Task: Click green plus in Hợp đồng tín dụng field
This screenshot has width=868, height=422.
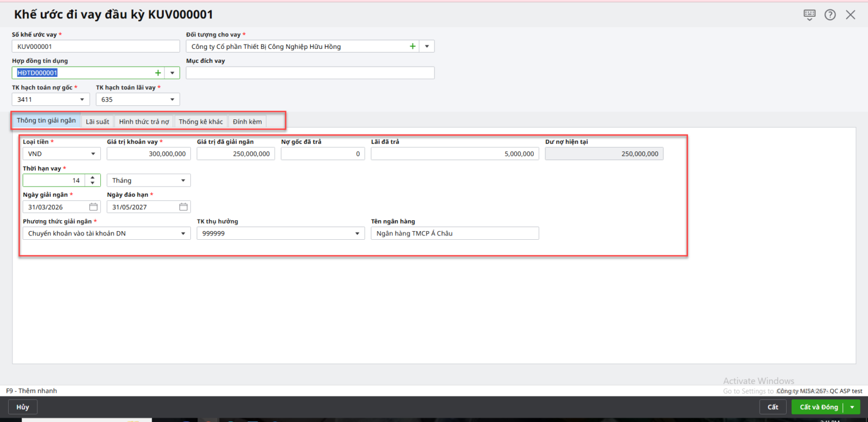Action: (x=158, y=73)
